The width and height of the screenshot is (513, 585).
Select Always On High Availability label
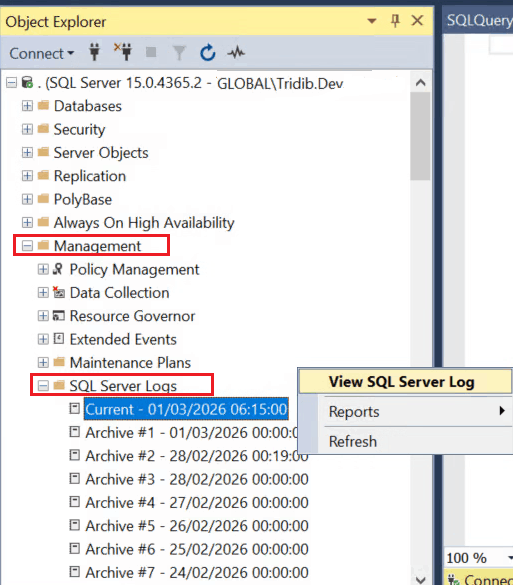point(144,223)
